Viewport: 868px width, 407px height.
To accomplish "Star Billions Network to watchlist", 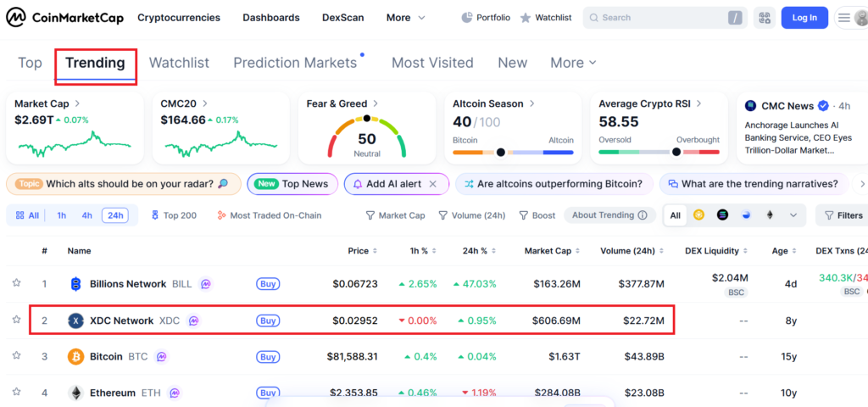I will click(x=17, y=283).
